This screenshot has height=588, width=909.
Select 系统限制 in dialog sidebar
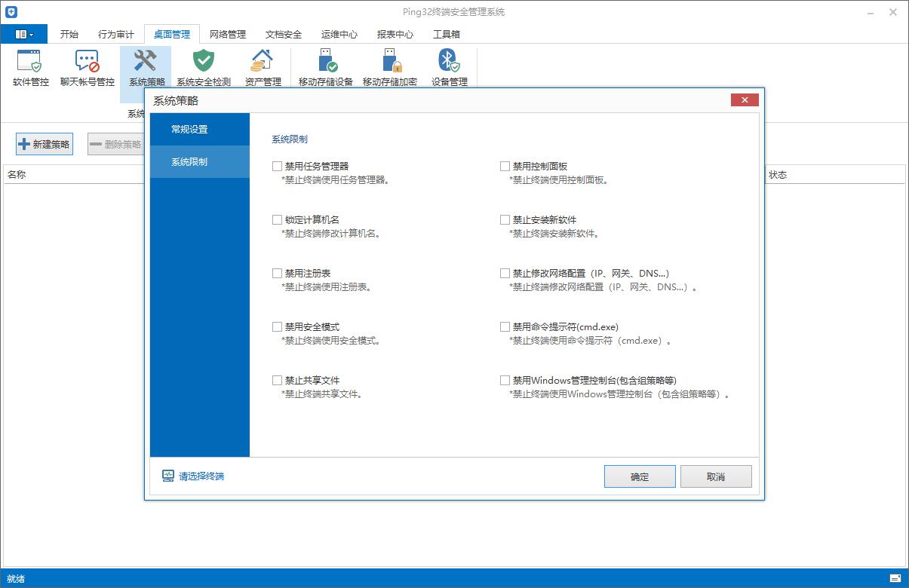tap(200, 162)
